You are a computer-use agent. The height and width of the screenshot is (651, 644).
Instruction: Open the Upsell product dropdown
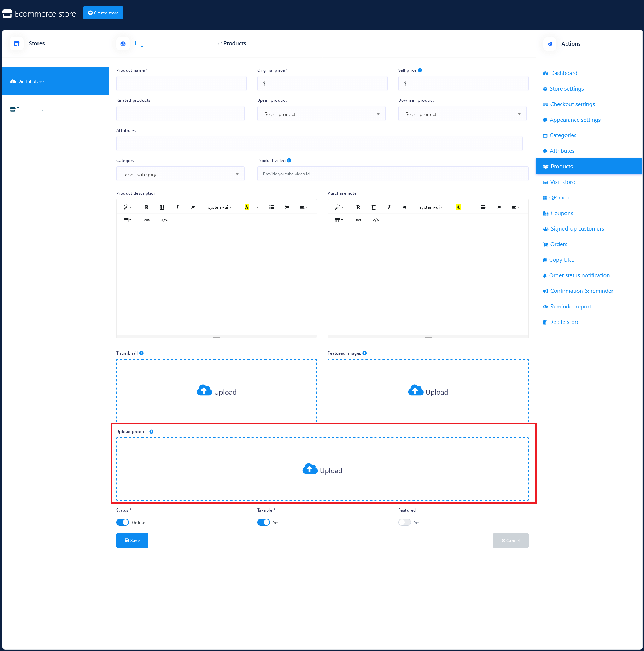coord(321,114)
